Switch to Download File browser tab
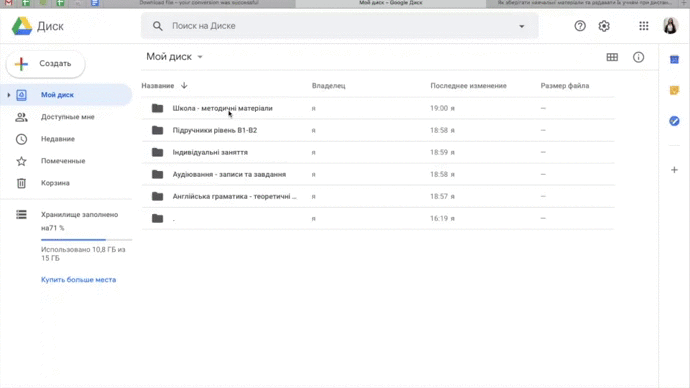 (199, 3)
